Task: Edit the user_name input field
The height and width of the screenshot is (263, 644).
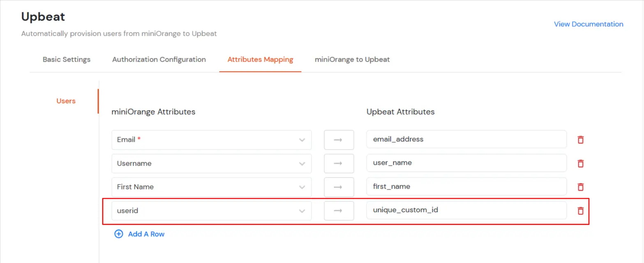Action: pos(466,164)
